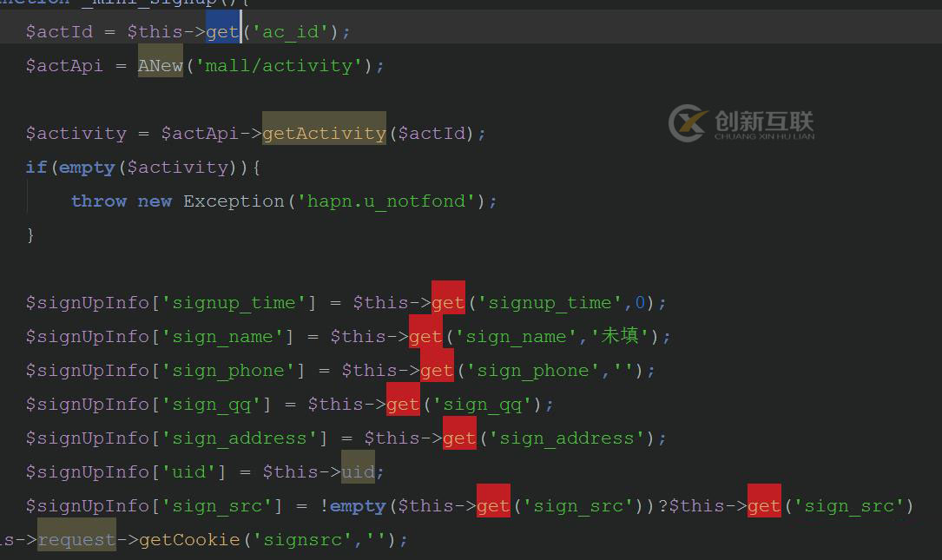942x560 pixels.
Task: Click the 'sign_qq' array key in $signUpInfo
Action: (211, 404)
